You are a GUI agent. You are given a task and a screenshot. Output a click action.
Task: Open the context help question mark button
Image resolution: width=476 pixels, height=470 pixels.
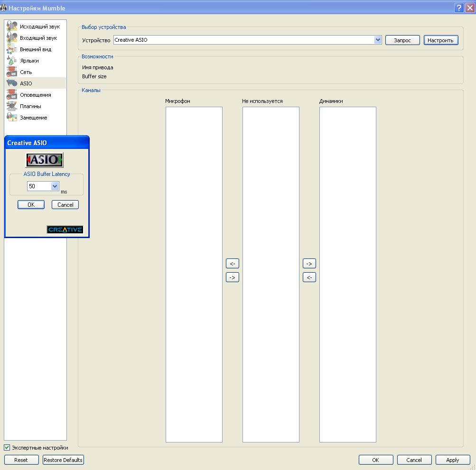pyautogui.click(x=459, y=8)
